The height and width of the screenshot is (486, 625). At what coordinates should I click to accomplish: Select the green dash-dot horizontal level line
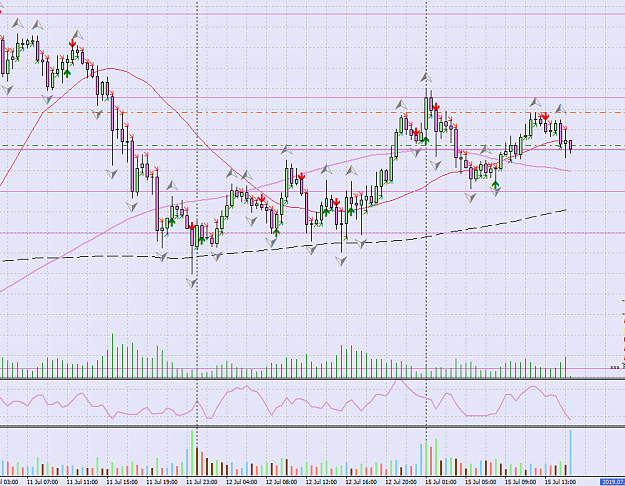312,146
